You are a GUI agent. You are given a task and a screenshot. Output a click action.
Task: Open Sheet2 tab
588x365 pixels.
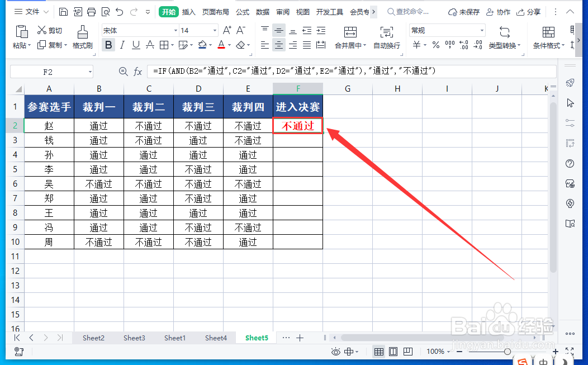pyautogui.click(x=93, y=338)
